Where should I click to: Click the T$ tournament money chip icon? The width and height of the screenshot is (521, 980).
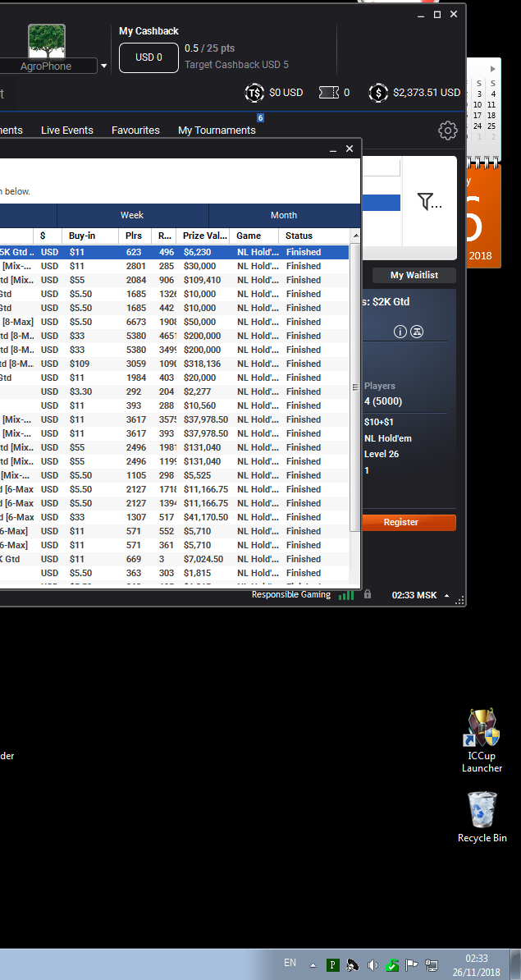[x=254, y=93]
